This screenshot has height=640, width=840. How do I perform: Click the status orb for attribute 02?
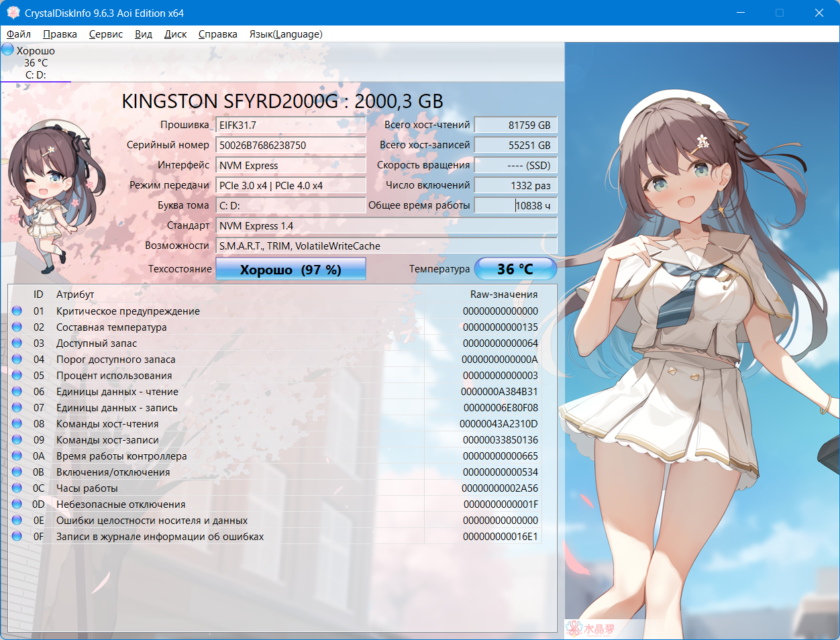coord(17,327)
